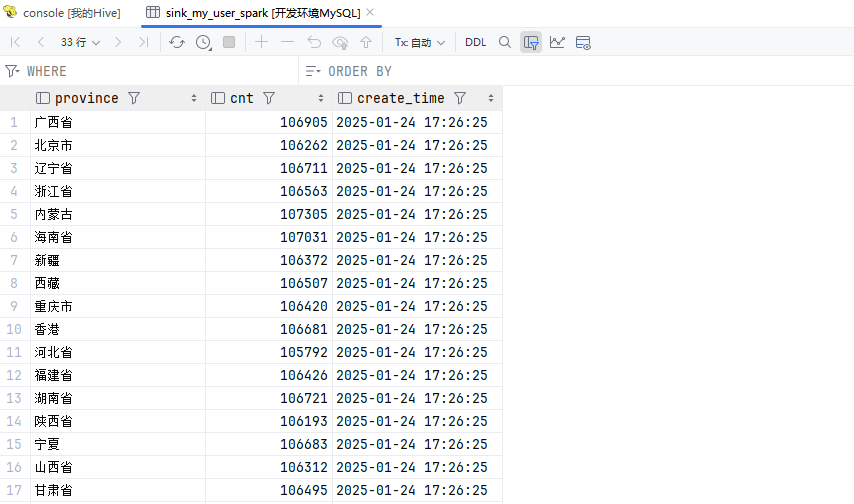Click the search magnifier icon

point(505,42)
